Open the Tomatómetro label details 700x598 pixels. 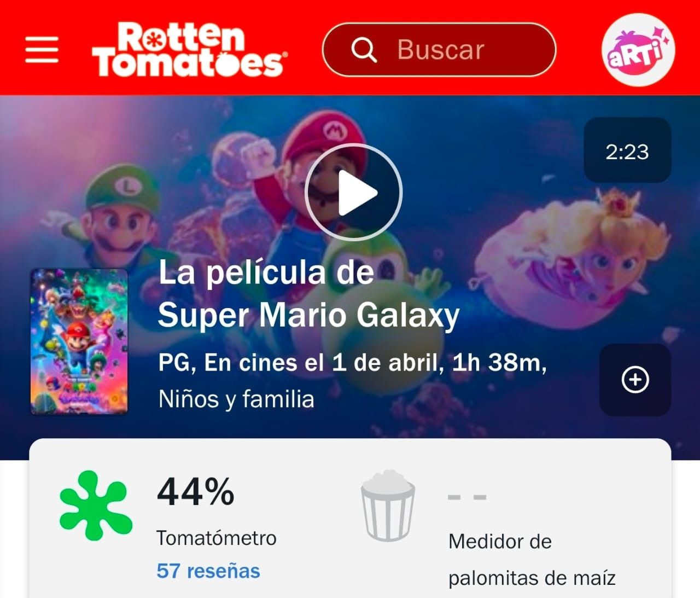(217, 538)
